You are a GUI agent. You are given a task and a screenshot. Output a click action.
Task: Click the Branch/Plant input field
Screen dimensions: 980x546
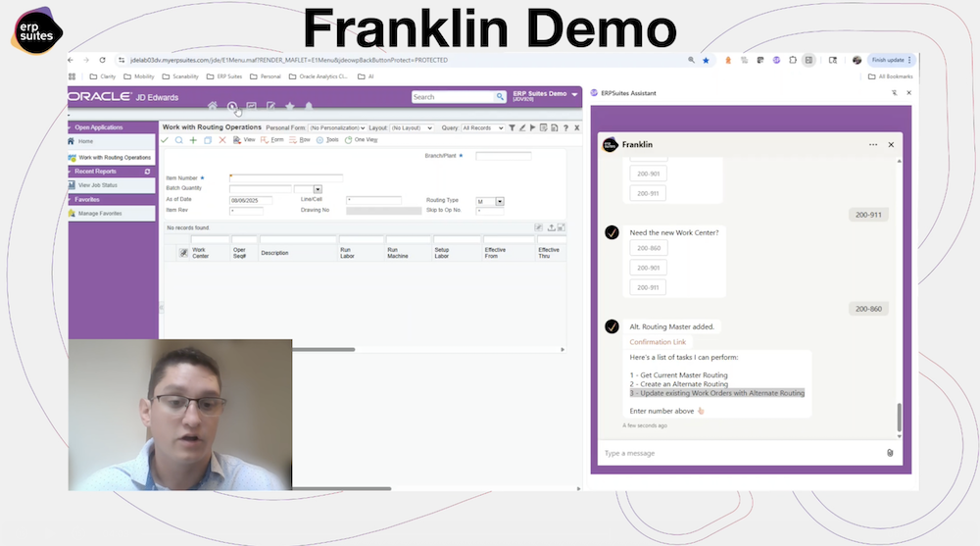pyautogui.click(x=503, y=157)
